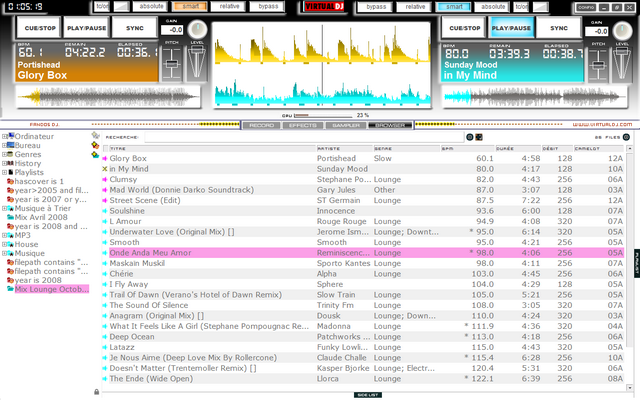Click the cyan marker icon beside Soulshine

coord(105,211)
